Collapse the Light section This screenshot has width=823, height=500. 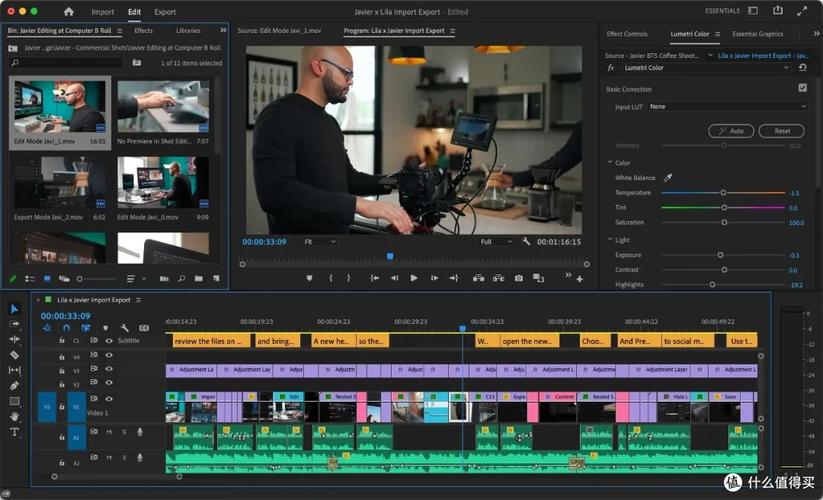[610, 240]
